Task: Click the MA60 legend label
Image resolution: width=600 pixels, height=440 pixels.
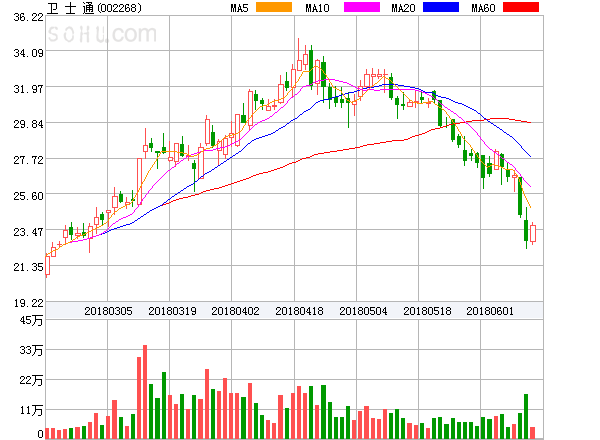Action: tap(483, 8)
